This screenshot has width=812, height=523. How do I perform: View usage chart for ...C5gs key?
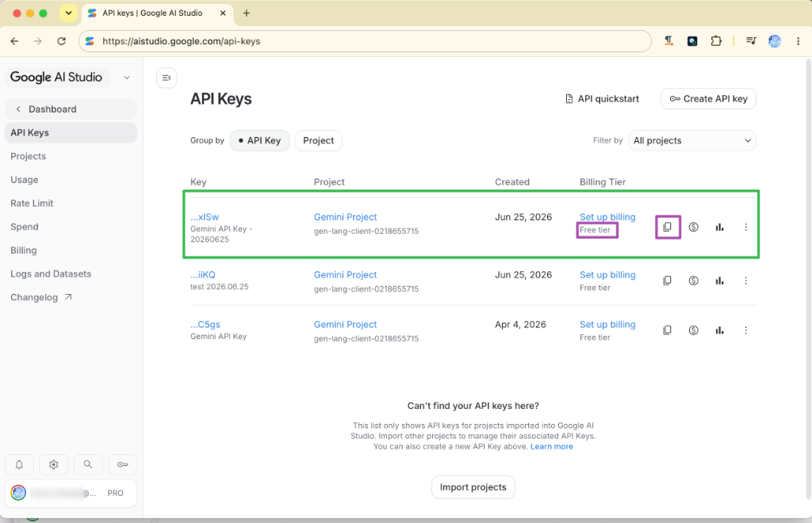[720, 330]
